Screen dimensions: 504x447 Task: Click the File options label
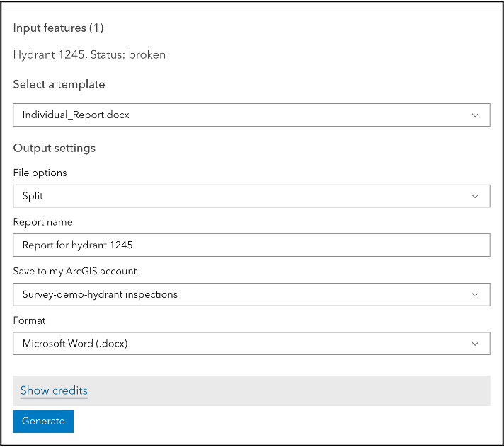point(40,173)
